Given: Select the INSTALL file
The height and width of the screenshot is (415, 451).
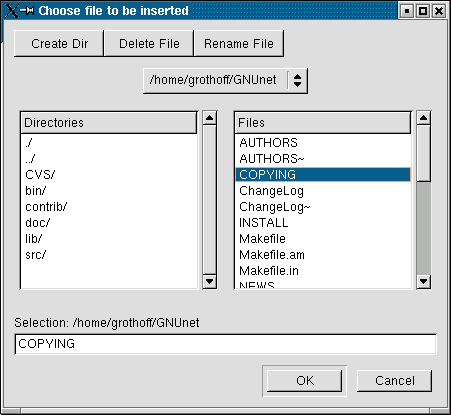Looking at the screenshot, I should coord(323,223).
